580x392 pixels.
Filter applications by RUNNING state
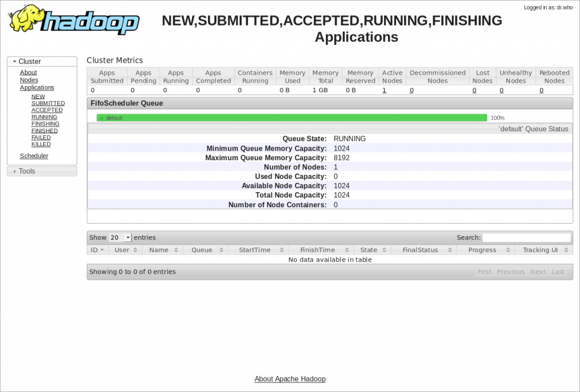(44, 117)
